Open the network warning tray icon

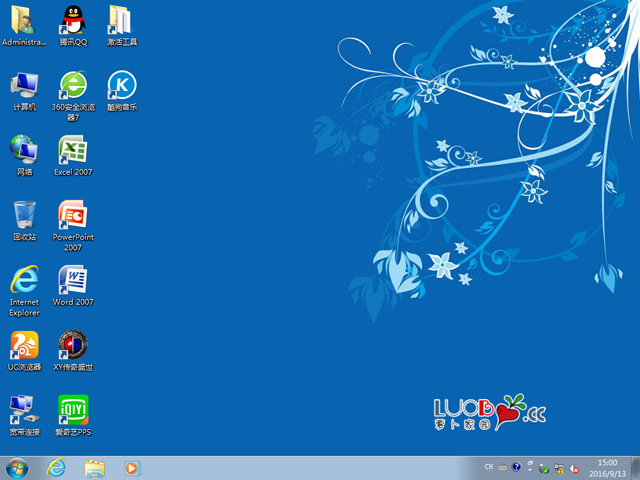point(559,469)
